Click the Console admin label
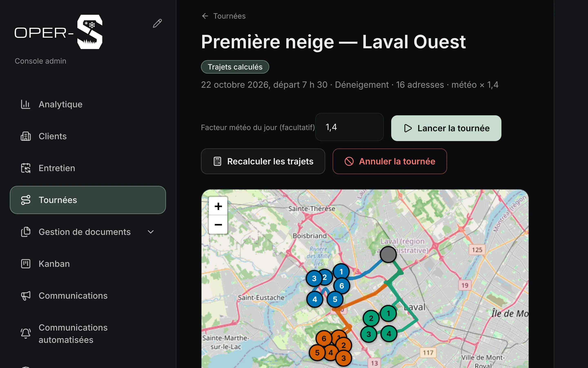Image resolution: width=588 pixels, height=368 pixels. click(40, 61)
